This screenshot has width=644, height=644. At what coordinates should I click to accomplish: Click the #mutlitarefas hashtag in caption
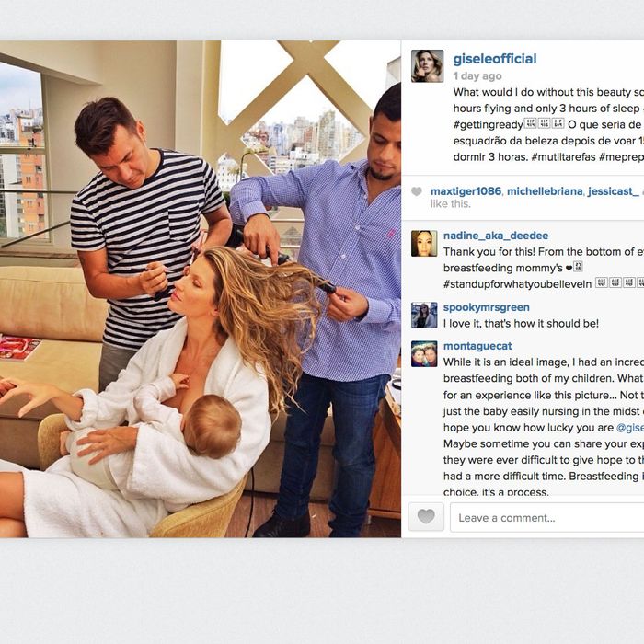tap(563, 157)
